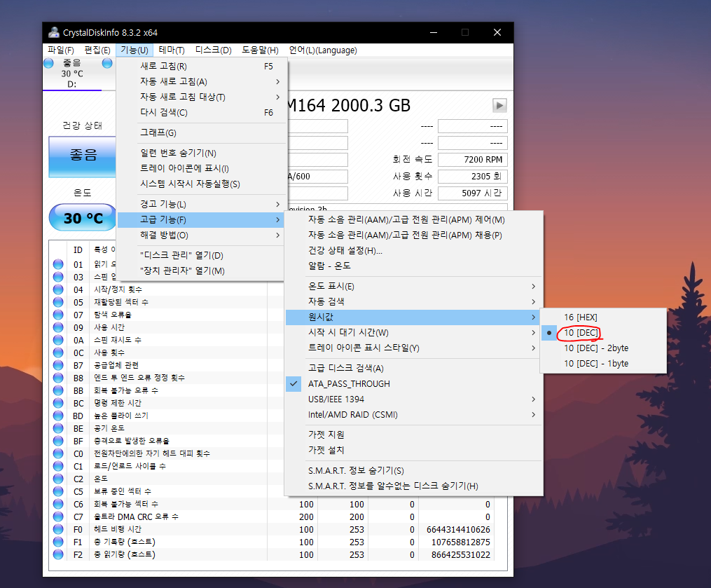Image resolution: width=711 pixels, height=588 pixels.
Task: Expand 자동 새로 고침(A) submenu
Action: coord(202,82)
